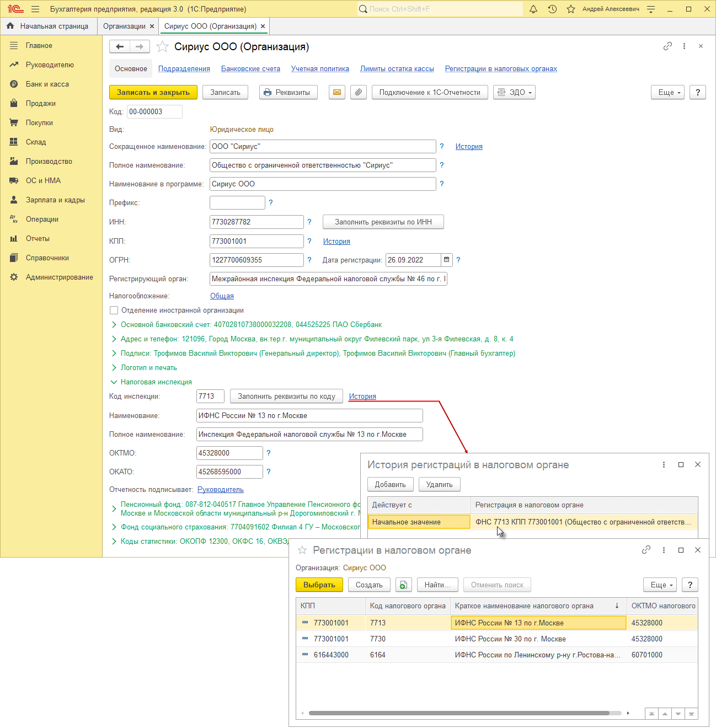The width and height of the screenshot is (716, 728).
Task: Open Регистрации в налоговых органах tab
Action: point(501,69)
